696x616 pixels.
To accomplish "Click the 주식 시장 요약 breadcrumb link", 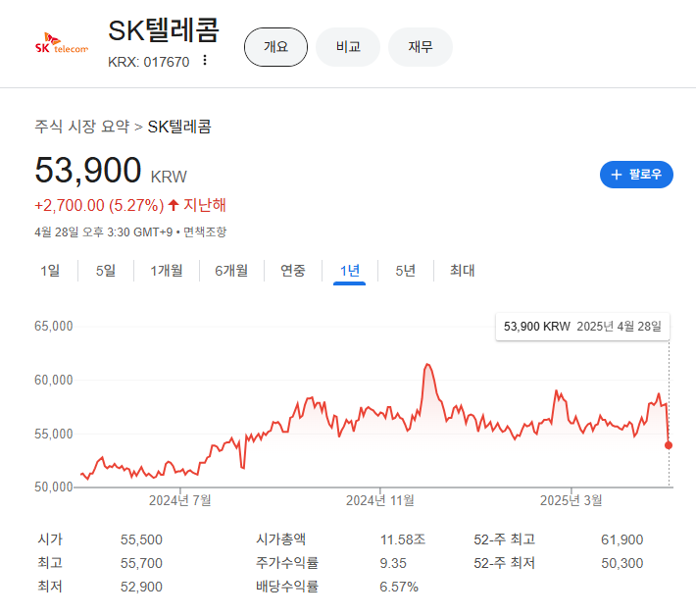I will (x=82, y=127).
